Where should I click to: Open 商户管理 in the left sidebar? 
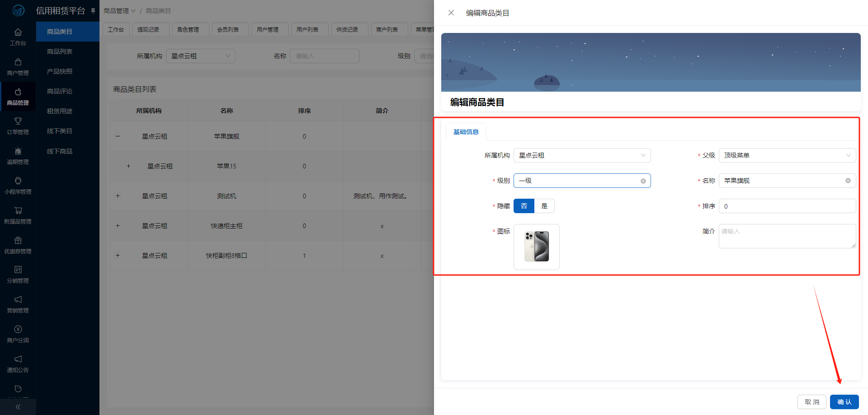[18, 67]
